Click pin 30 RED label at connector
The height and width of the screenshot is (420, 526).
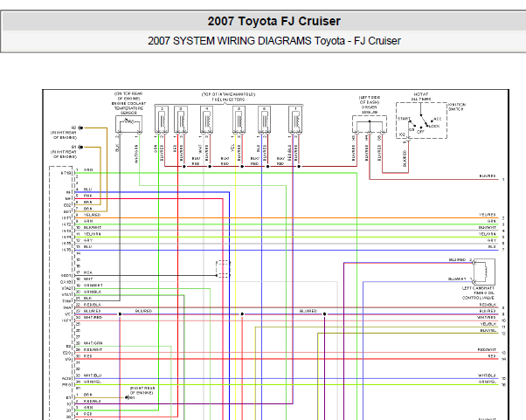click(x=87, y=356)
